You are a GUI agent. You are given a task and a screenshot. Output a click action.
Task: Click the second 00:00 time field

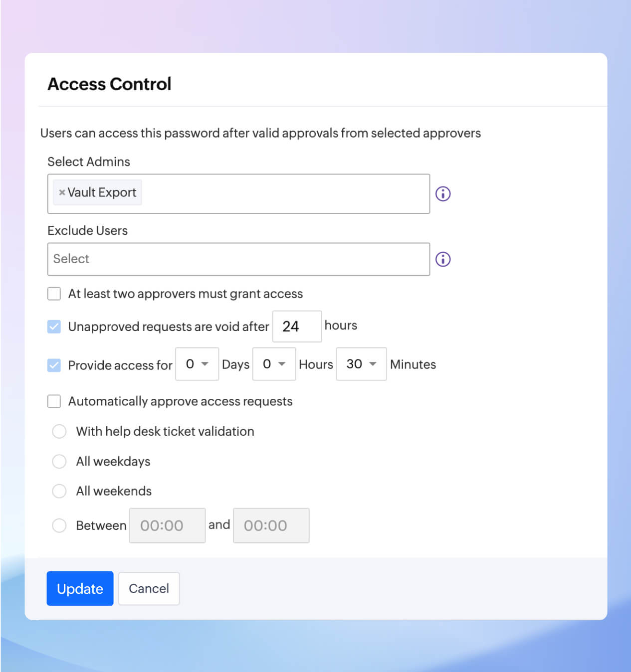(x=271, y=525)
